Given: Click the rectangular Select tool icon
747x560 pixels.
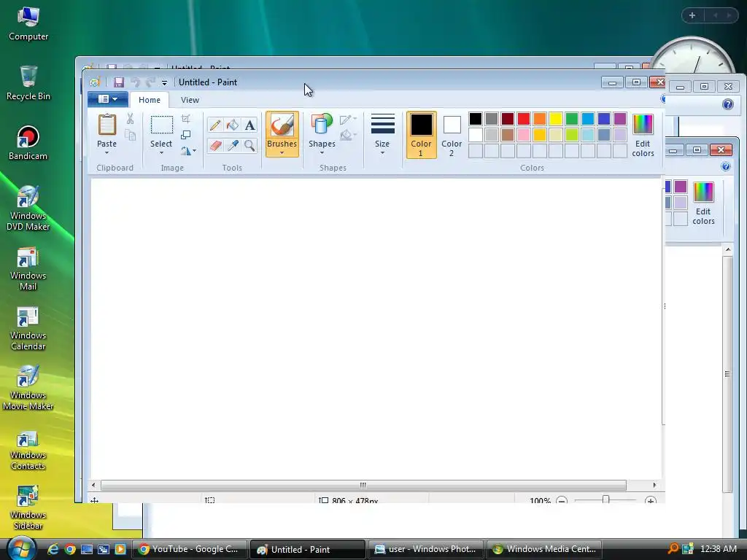Looking at the screenshot, I should point(161,125).
